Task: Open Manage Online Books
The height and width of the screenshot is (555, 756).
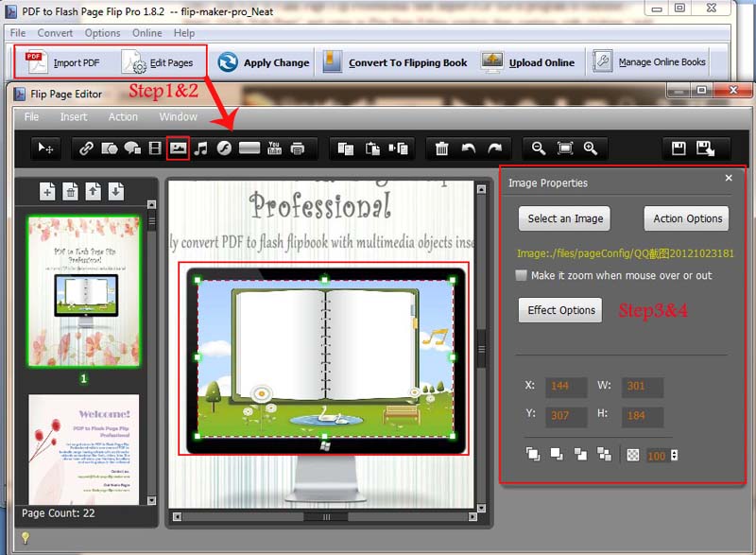Action: coord(649,61)
